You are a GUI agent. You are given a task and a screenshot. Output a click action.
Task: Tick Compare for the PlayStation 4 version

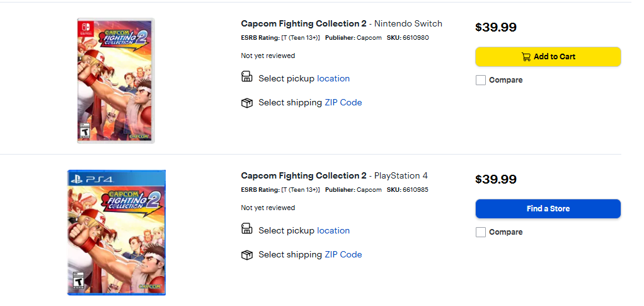(481, 232)
